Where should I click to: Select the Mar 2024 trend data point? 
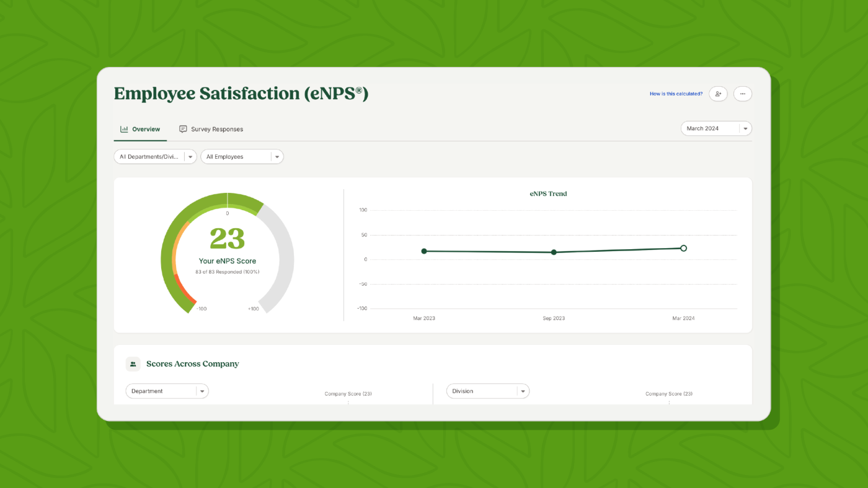click(x=683, y=248)
